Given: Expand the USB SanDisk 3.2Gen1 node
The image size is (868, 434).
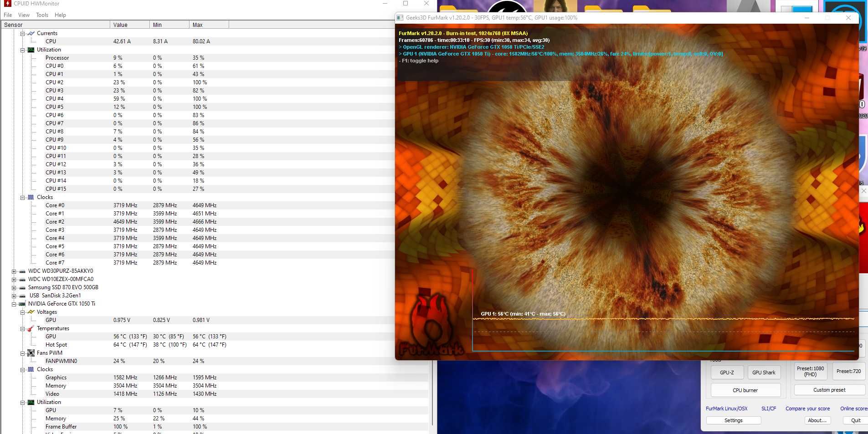Looking at the screenshot, I should click(x=14, y=296).
